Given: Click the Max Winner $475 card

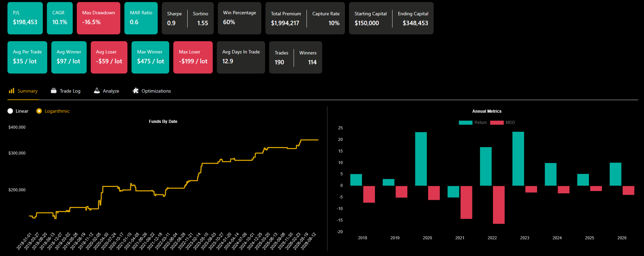Looking at the screenshot, I should coord(150,57).
